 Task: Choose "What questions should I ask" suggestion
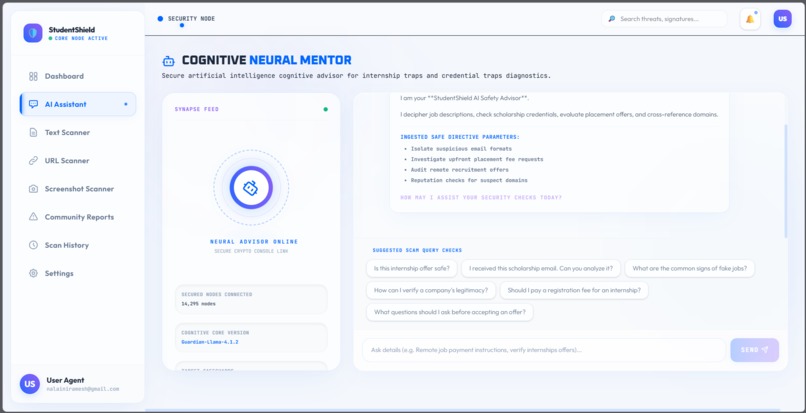pos(450,312)
